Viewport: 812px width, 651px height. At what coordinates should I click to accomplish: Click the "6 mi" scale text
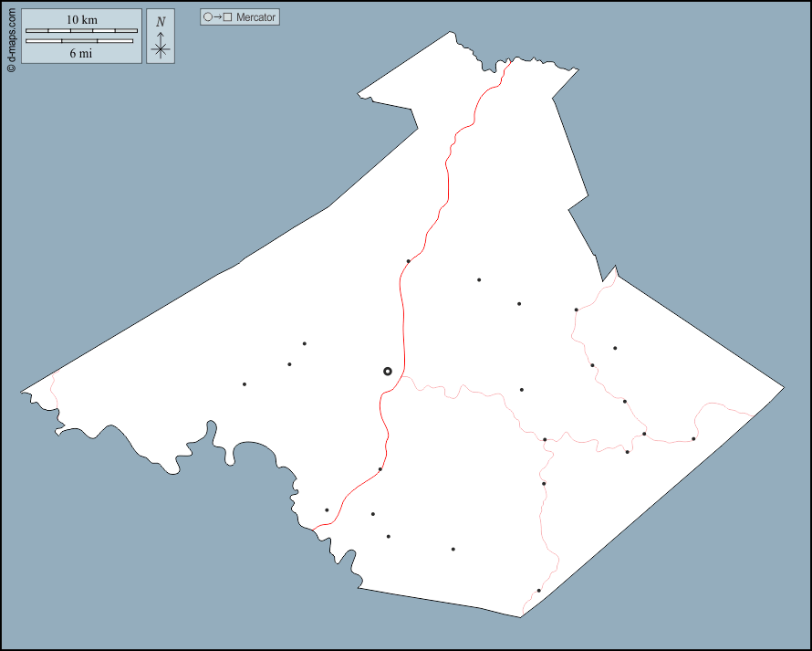[81, 53]
